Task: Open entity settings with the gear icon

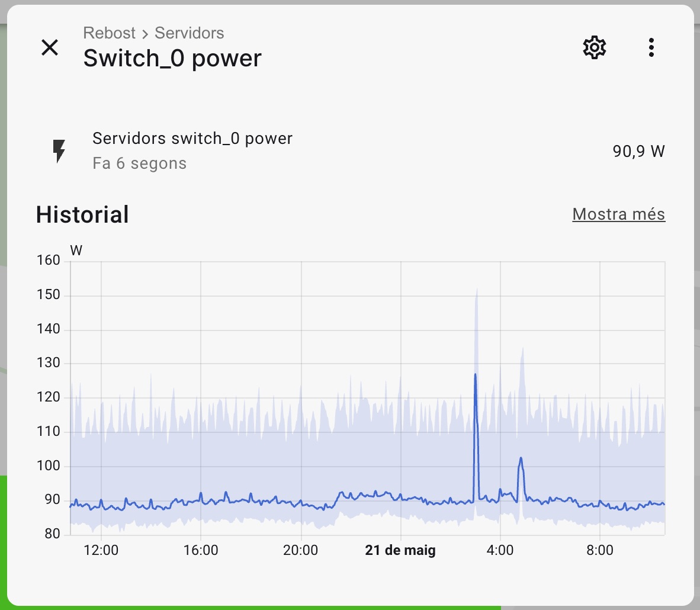Action: point(595,47)
